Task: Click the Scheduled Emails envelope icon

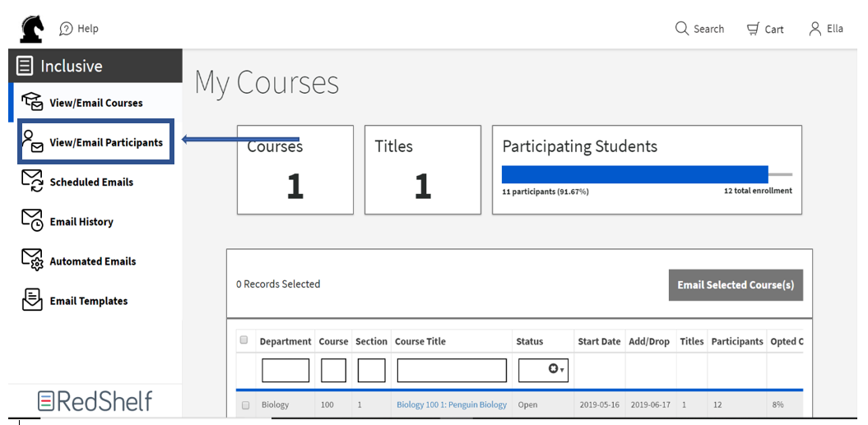Action: tap(32, 182)
